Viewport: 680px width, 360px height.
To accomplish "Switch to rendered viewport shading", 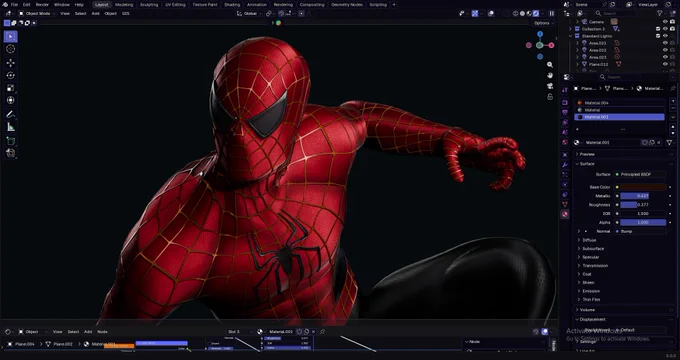I will [536, 13].
